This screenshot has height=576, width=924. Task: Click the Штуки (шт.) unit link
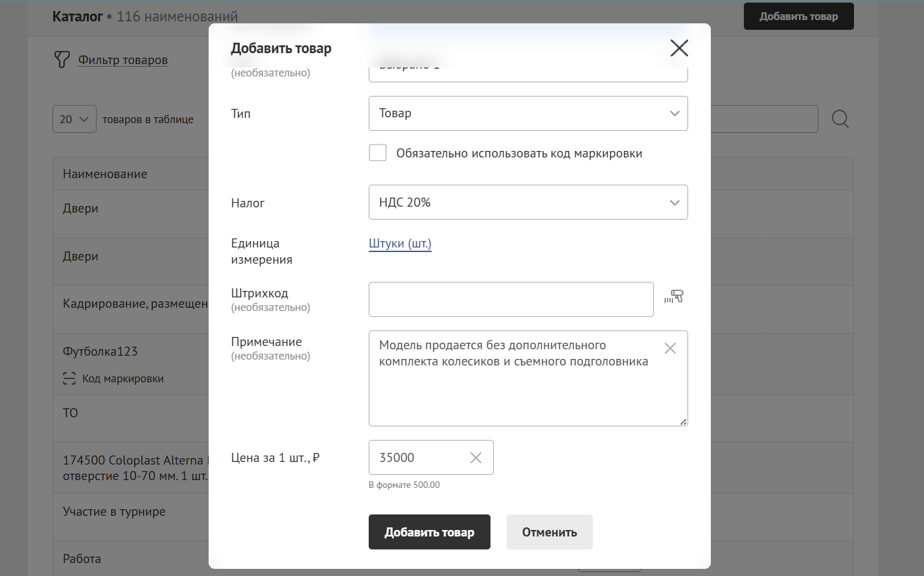click(x=400, y=244)
